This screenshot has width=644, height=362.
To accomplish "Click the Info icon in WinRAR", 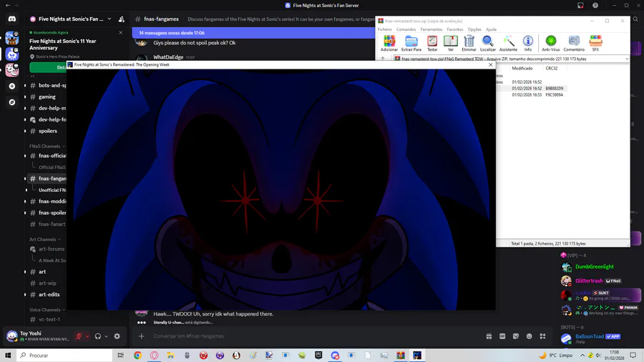I will [528, 43].
